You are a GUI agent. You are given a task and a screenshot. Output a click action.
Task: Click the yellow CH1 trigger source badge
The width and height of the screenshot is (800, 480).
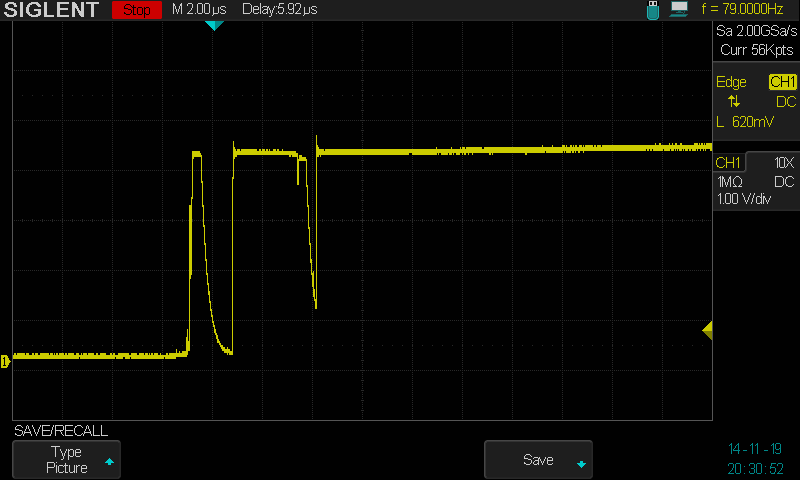tap(782, 82)
